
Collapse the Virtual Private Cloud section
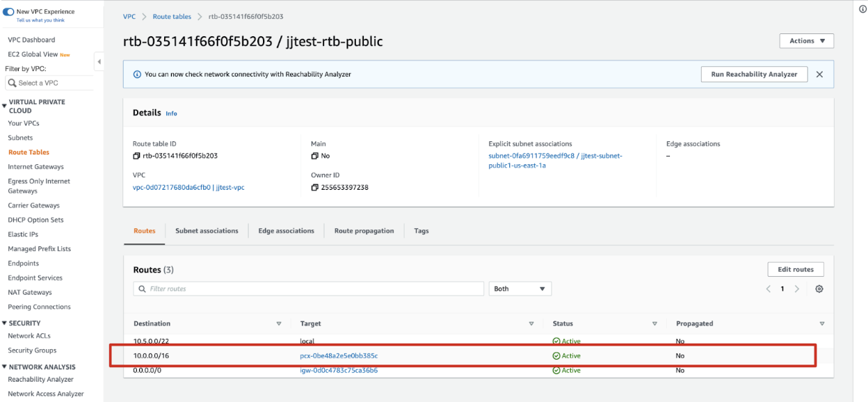tap(5, 106)
